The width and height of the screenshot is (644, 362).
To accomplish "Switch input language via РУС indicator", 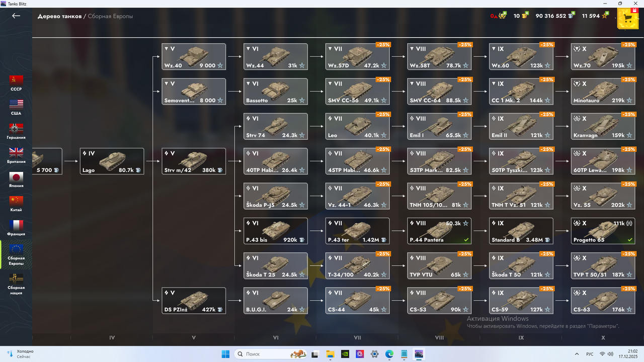I will click(x=590, y=354).
